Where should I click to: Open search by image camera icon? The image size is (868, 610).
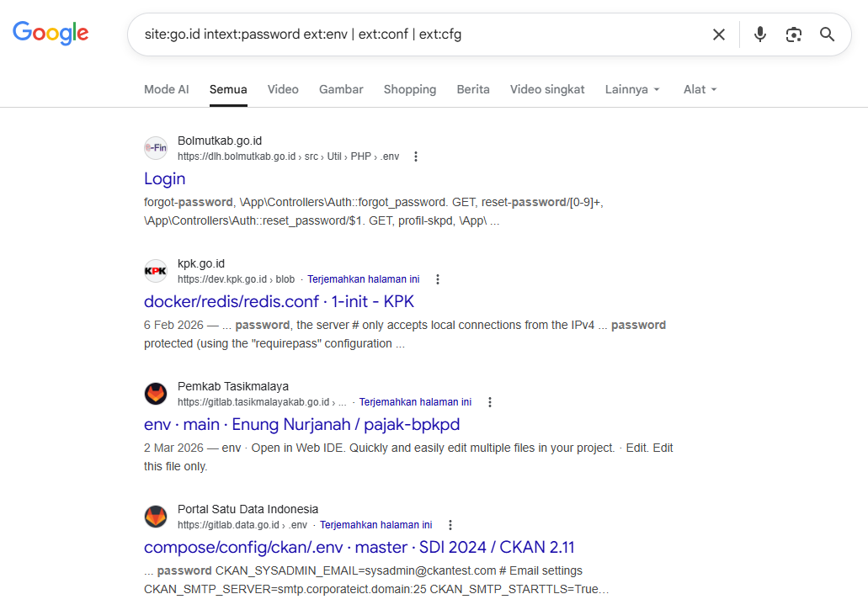[793, 34]
